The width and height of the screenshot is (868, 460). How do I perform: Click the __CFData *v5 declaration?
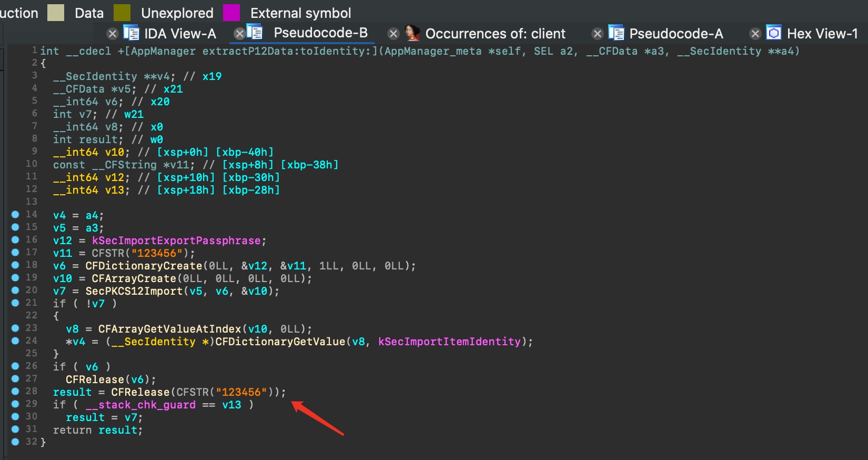[95, 89]
